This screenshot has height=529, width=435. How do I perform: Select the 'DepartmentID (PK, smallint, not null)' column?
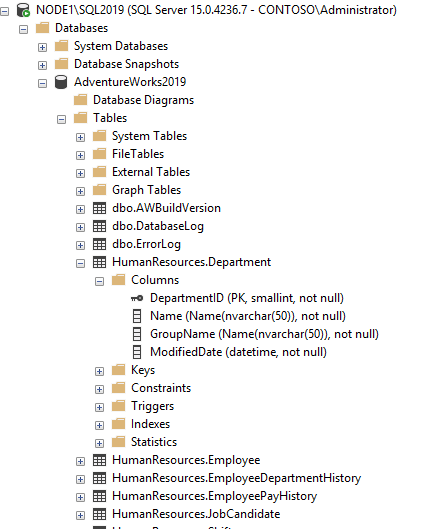pyautogui.click(x=247, y=298)
